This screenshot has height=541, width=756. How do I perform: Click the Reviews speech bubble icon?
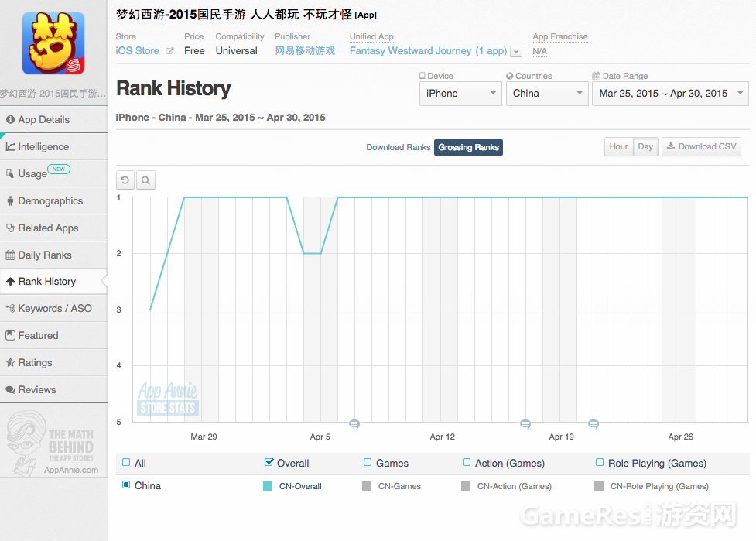click(x=10, y=389)
